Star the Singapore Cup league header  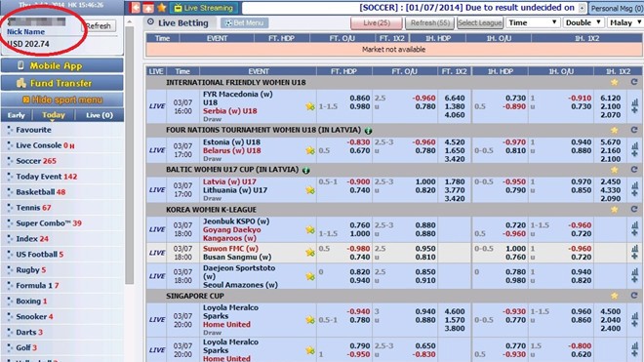tap(614, 296)
